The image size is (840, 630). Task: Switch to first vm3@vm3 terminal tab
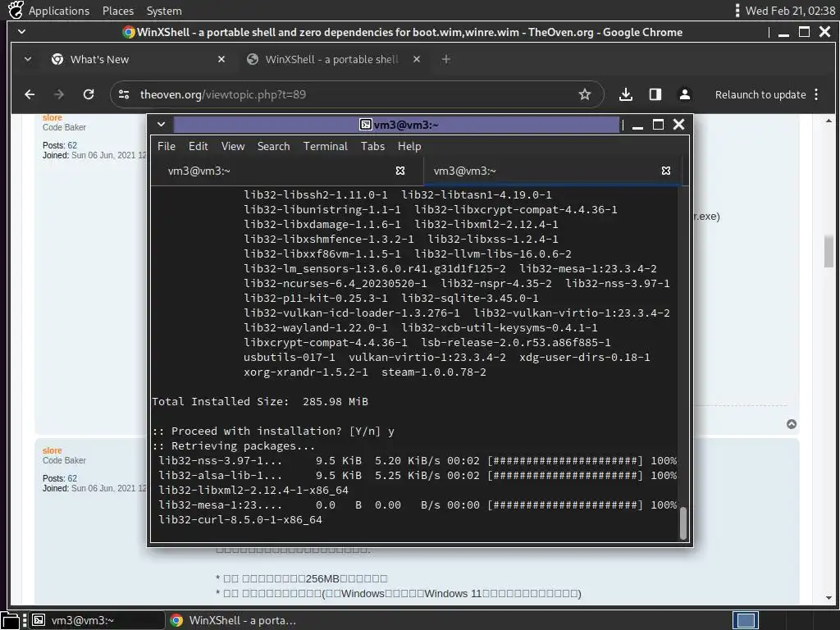286,171
